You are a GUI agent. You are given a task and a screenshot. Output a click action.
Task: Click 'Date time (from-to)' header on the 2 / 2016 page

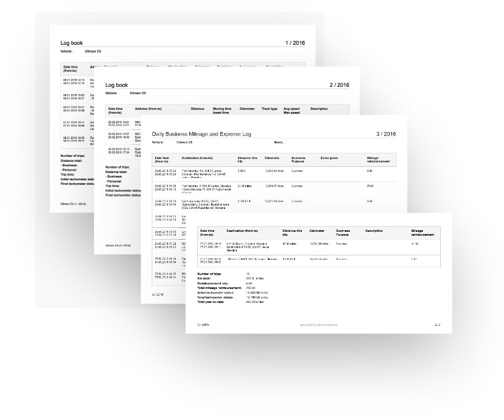coord(116,111)
